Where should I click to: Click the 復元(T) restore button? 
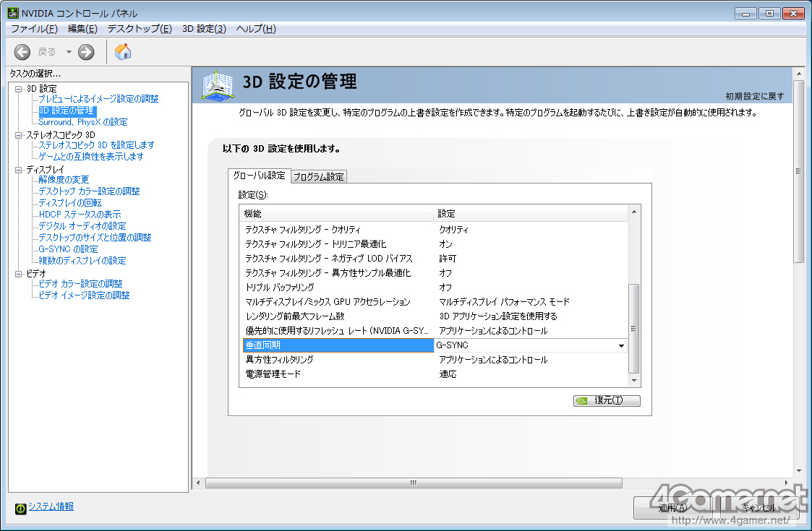point(607,400)
